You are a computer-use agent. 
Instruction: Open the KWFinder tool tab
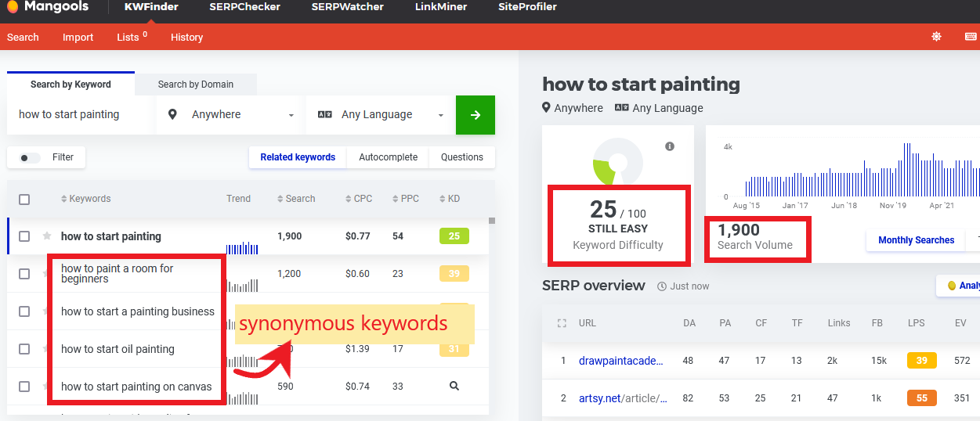[x=151, y=7]
